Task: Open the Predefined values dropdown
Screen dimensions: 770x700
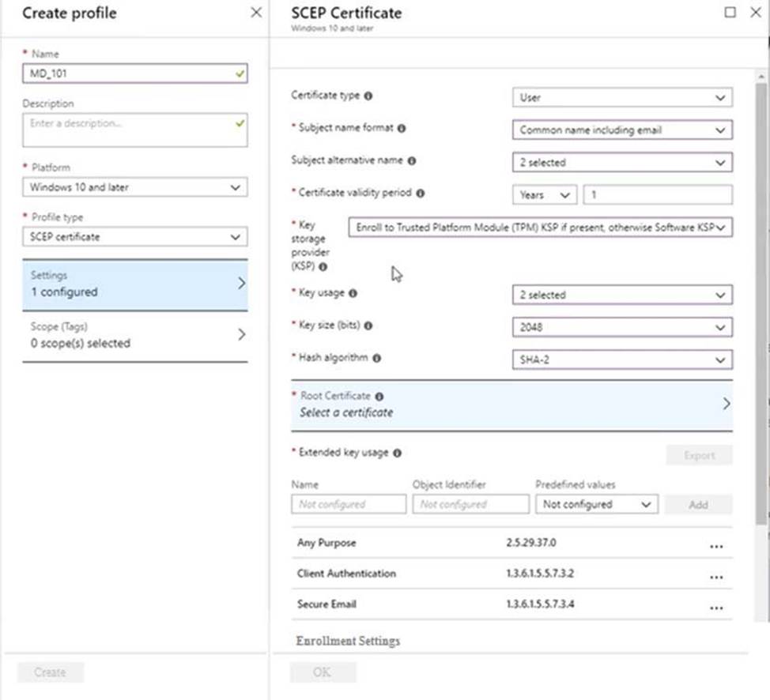Action: click(x=596, y=504)
